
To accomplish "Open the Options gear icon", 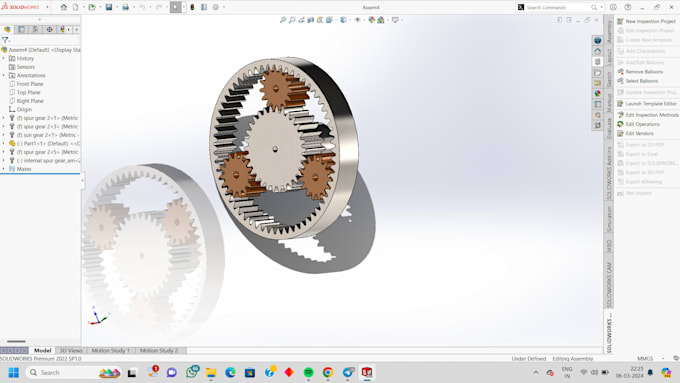I will point(216,7).
